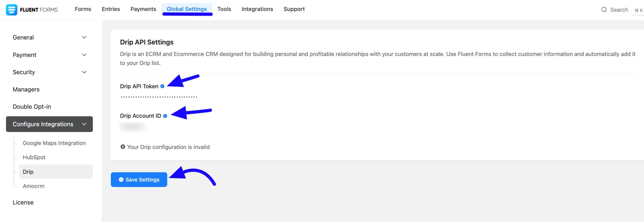Click the ⌘K shortcut badge
Screen dimensions: 644x222
(x=638, y=10)
